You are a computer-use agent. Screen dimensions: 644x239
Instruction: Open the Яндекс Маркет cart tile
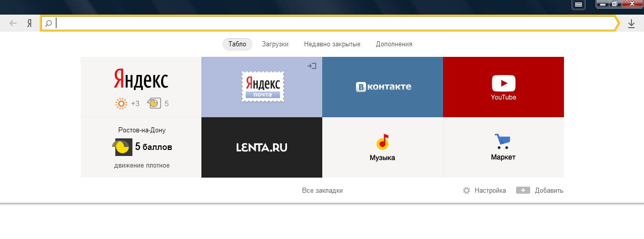(x=504, y=147)
